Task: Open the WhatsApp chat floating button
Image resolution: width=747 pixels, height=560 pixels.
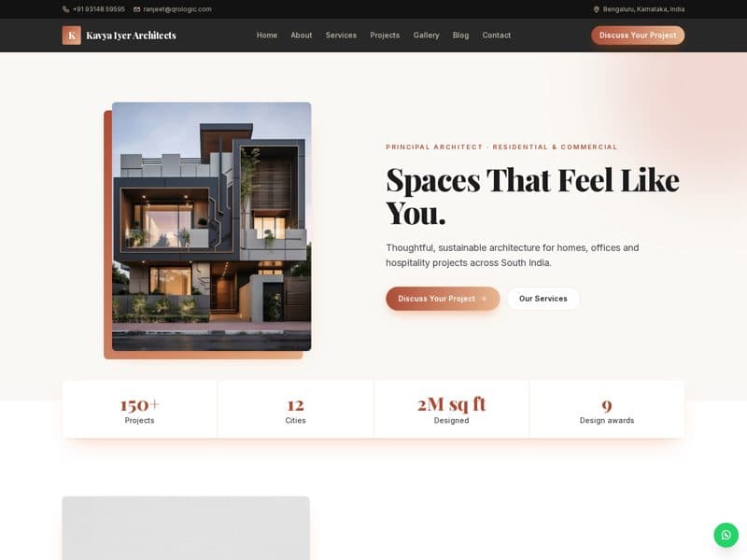Action: (726, 535)
